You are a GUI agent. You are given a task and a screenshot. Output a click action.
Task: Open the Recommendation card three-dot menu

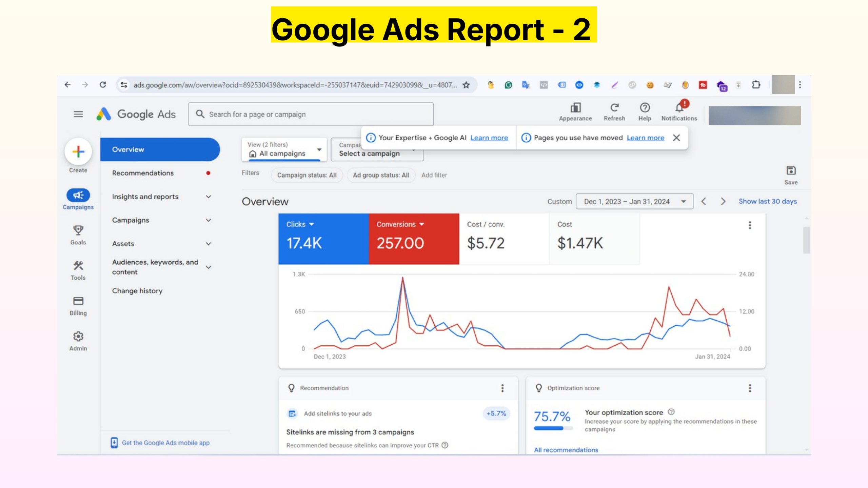502,388
